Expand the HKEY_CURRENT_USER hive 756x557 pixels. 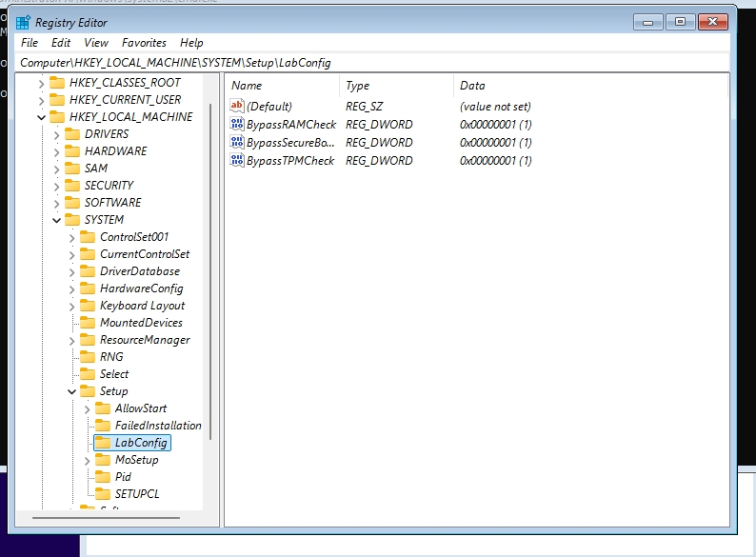[x=42, y=100]
